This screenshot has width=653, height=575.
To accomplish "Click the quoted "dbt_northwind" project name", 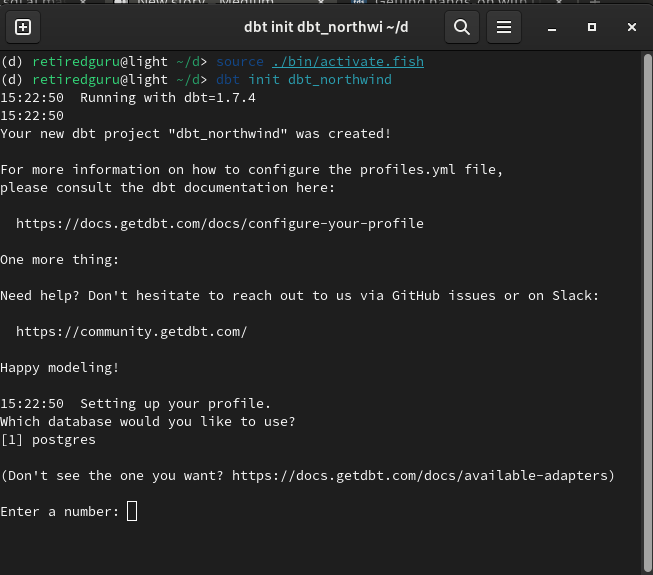I will (228, 134).
